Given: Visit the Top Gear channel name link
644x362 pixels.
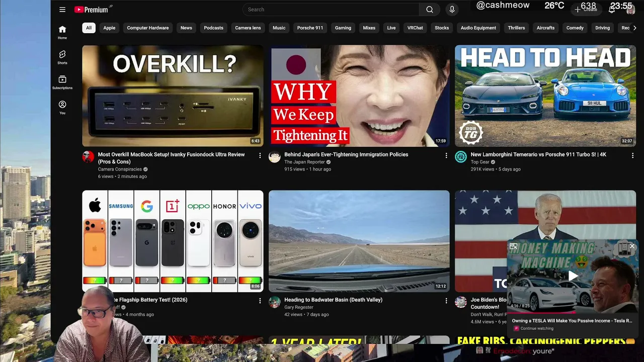Looking at the screenshot, I should pyautogui.click(x=480, y=162).
